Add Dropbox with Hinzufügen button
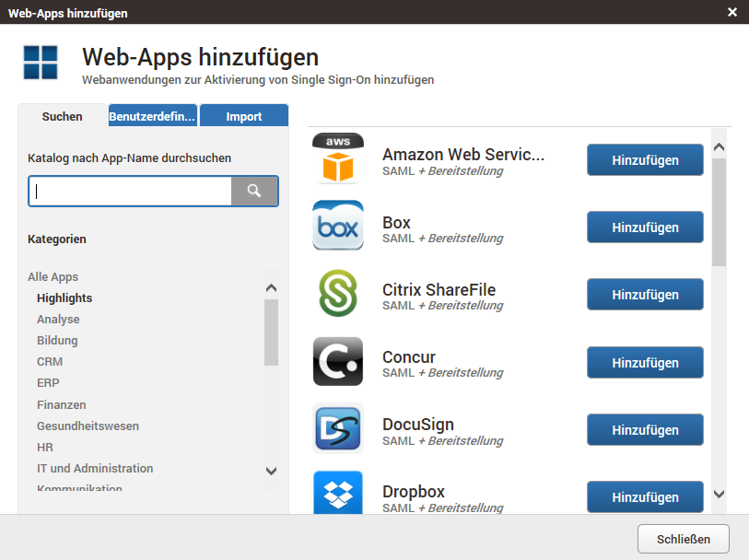The image size is (749, 560). click(x=645, y=497)
